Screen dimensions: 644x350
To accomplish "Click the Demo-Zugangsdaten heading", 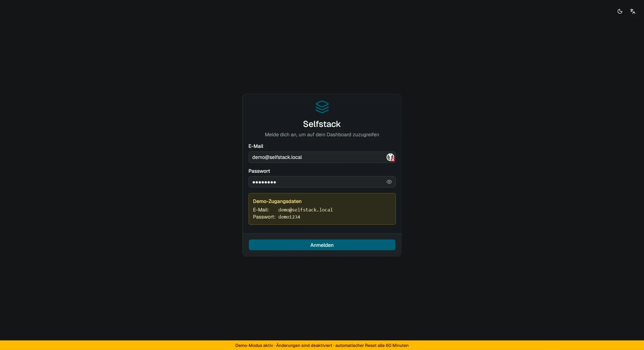I will coord(277,201).
